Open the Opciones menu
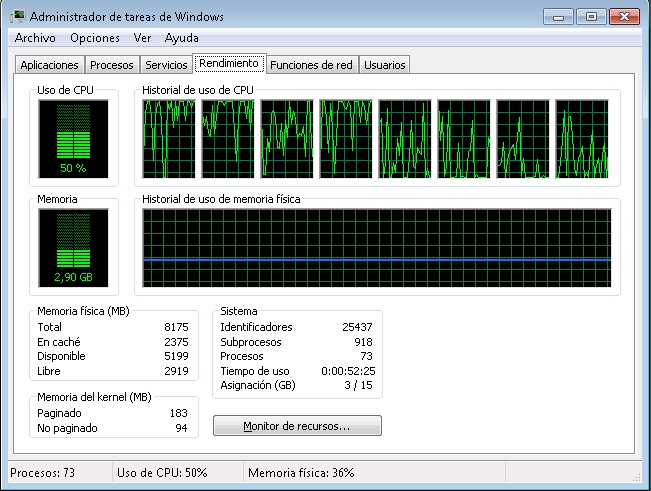Image resolution: width=651 pixels, height=491 pixels. pyautogui.click(x=95, y=38)
